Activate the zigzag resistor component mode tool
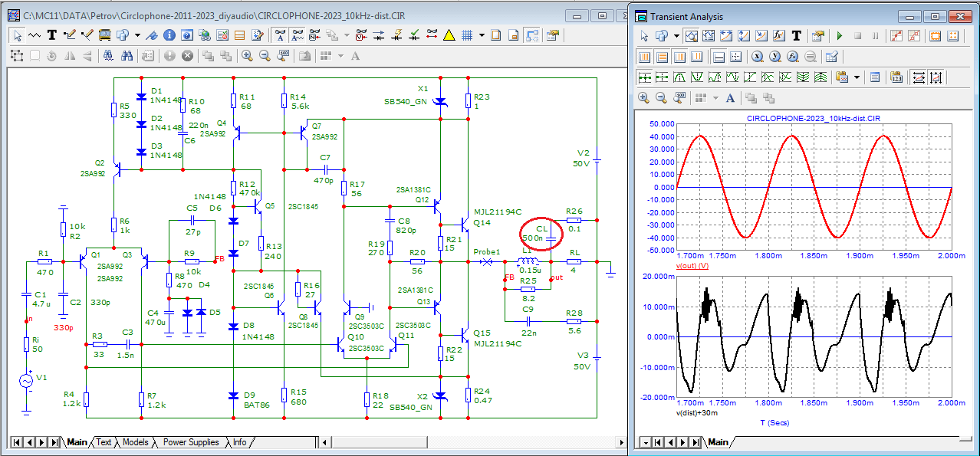This screenshot has width=980, height=456. pyautogui.click(x=34, y=35)
